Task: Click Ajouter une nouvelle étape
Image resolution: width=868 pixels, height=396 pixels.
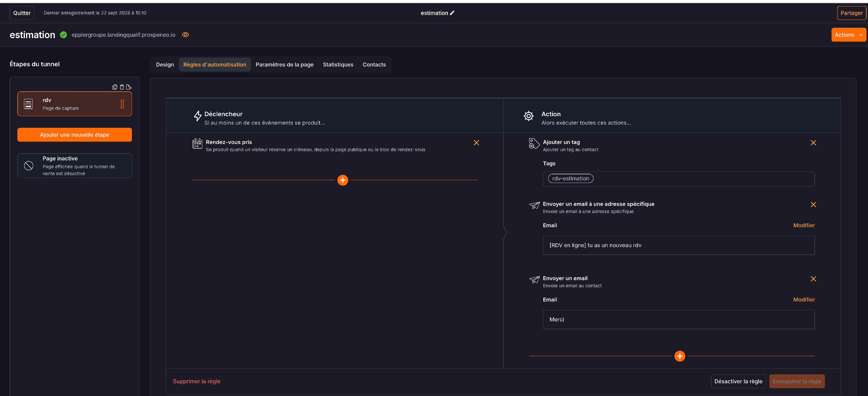Action: click(x=74, y=135)
